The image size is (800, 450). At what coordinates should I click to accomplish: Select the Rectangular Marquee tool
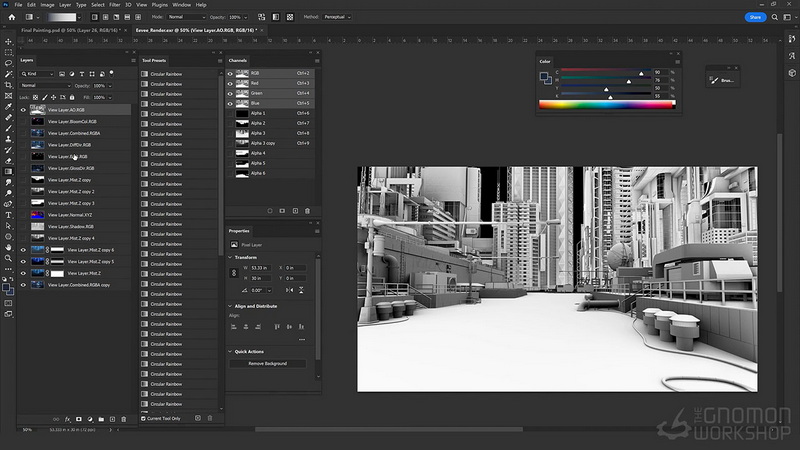8,53
